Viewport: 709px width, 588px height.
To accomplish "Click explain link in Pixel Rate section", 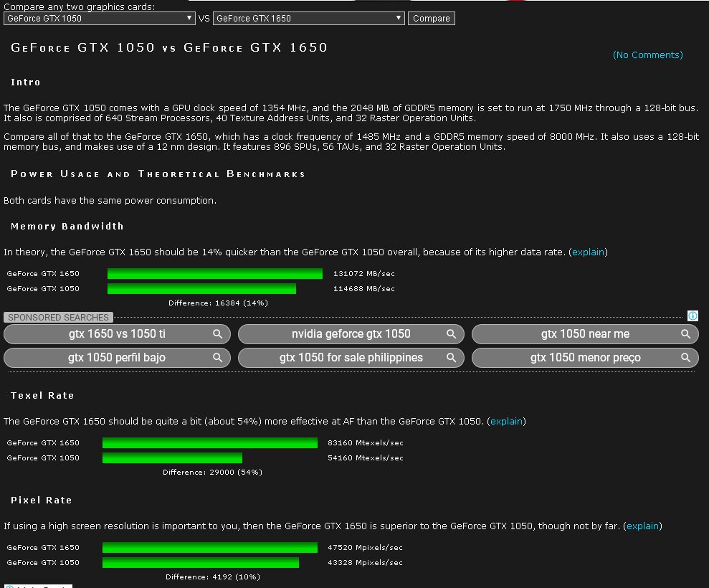I will [x=642, y=526].
